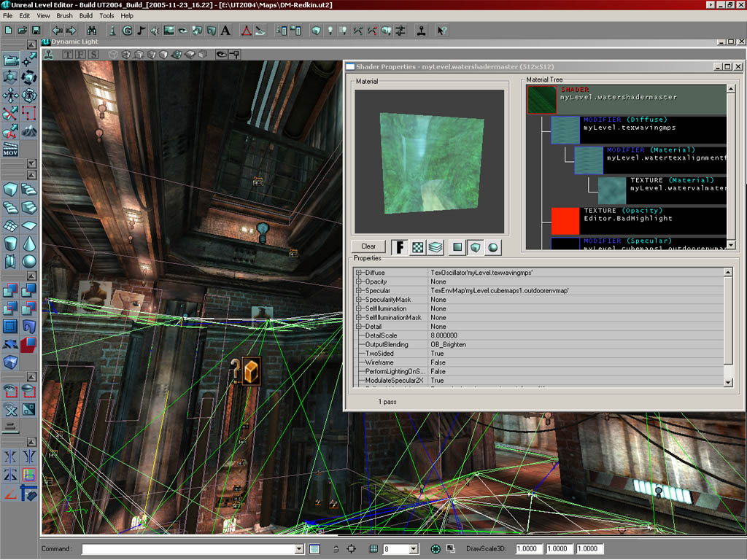
Task: Open the Sound browser speaker icon
Action: pos(155,31)
